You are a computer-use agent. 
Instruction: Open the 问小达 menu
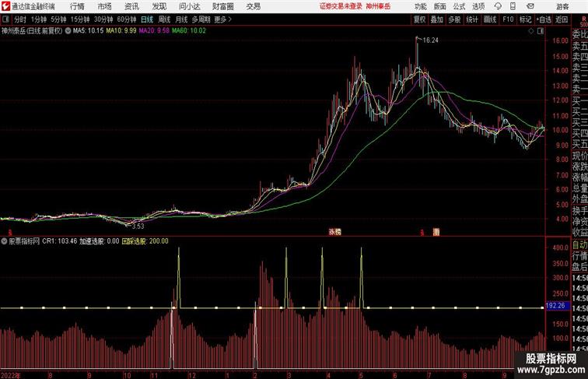(189, 6)
